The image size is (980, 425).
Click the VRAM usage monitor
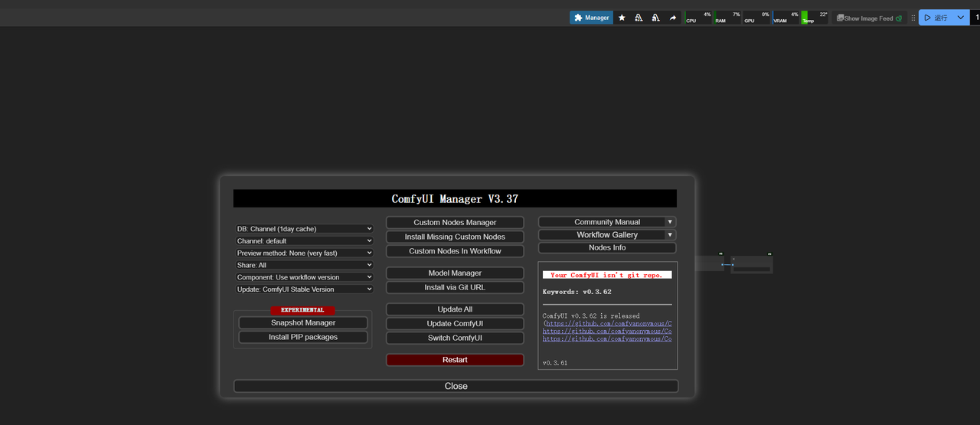tap(786, 18)
